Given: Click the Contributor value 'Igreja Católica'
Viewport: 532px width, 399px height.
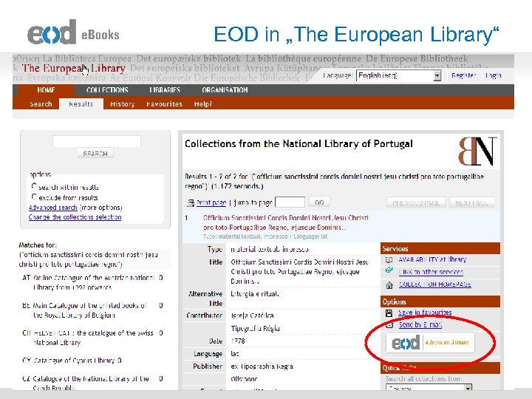Looking at the screenshot, I should pyautogui.click(x=252, y=316).
